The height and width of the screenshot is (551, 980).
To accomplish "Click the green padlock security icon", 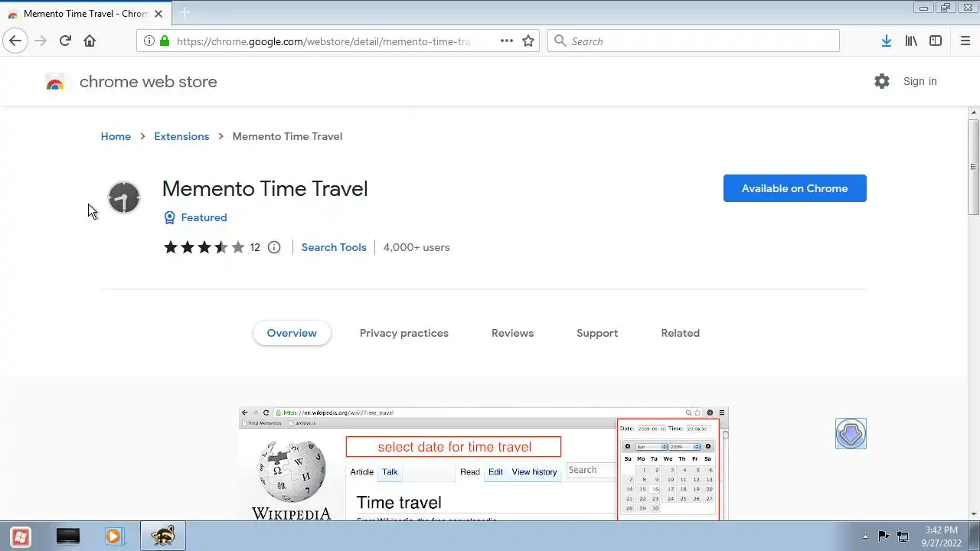I will 164,41.
